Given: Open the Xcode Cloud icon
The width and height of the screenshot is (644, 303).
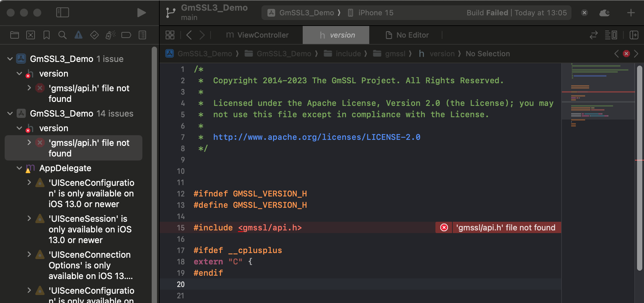Looking at the screenshot, I should pyautogui.click(x=604, y=13).
